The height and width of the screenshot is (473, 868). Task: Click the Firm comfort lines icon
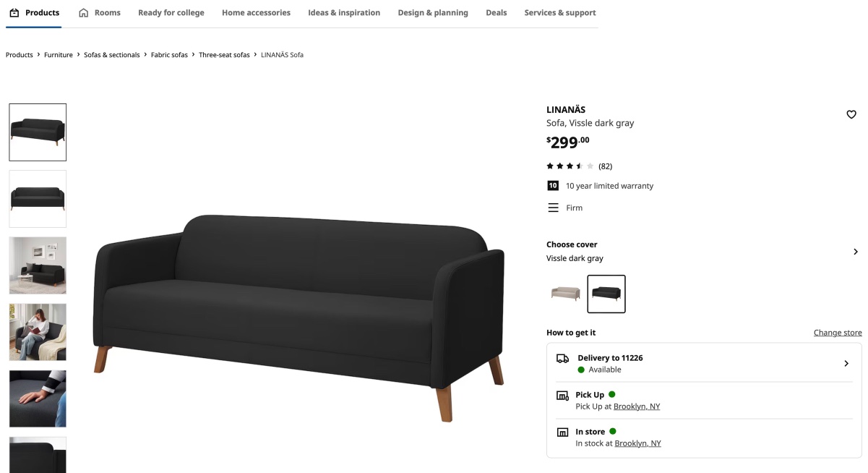point(553,208)
